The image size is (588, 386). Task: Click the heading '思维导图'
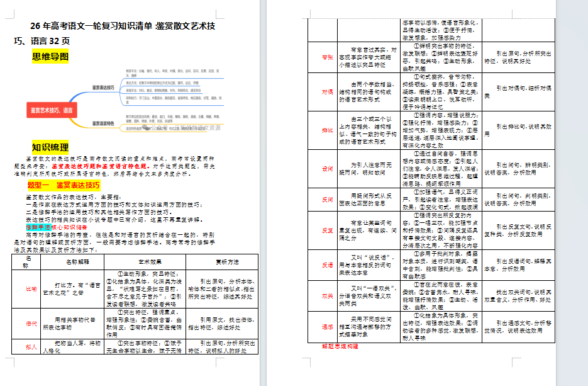(50, 56)
